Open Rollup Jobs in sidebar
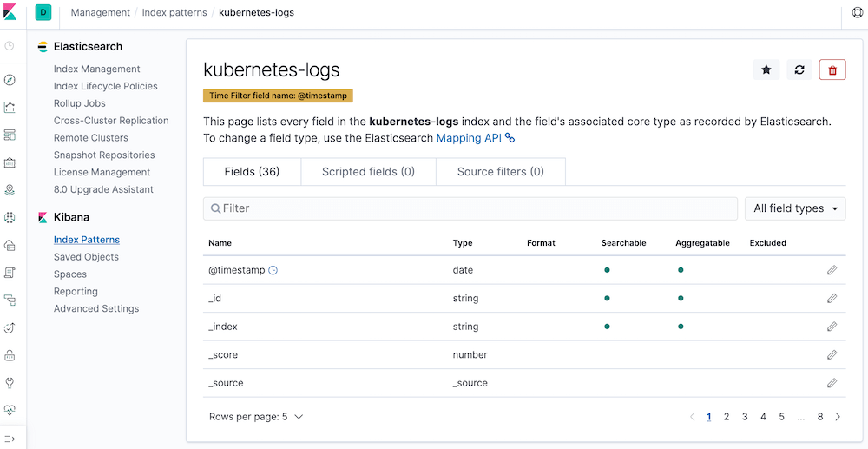 coord(79,103)
